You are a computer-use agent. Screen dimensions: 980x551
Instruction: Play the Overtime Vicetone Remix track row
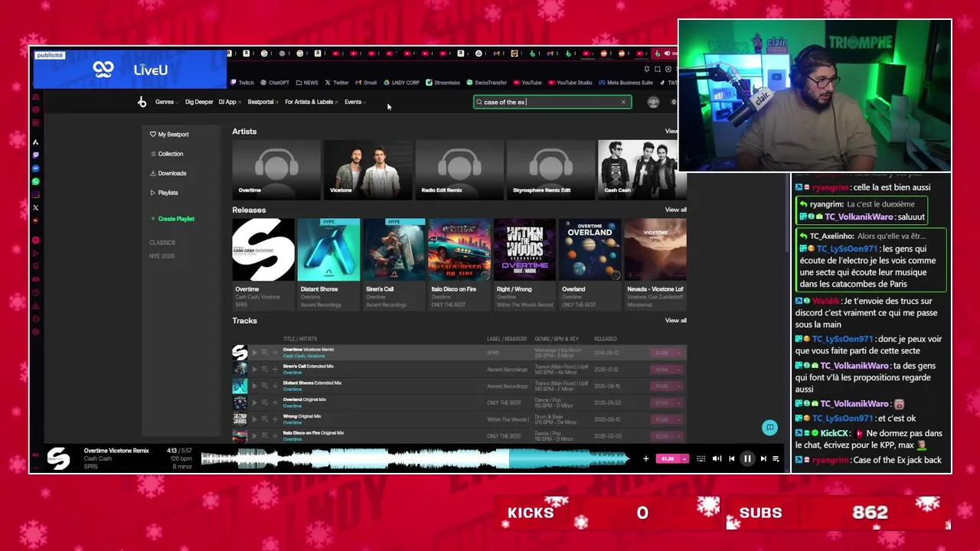click(255, 353)
